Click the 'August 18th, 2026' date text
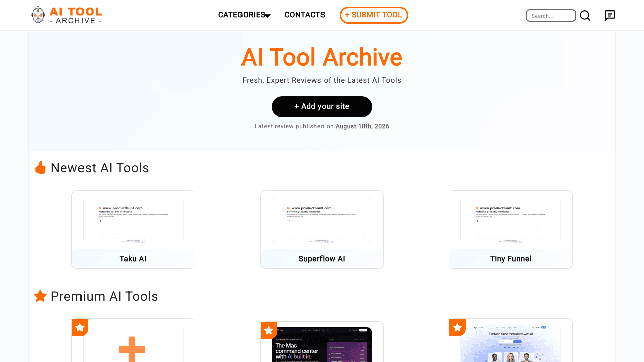The height and width of the screenshot is (362, 644). pos(362,126)
